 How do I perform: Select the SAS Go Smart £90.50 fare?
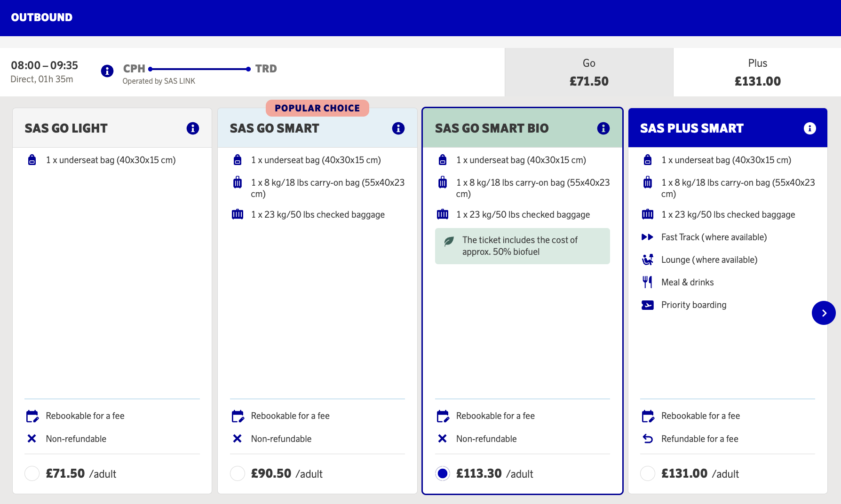238,473
